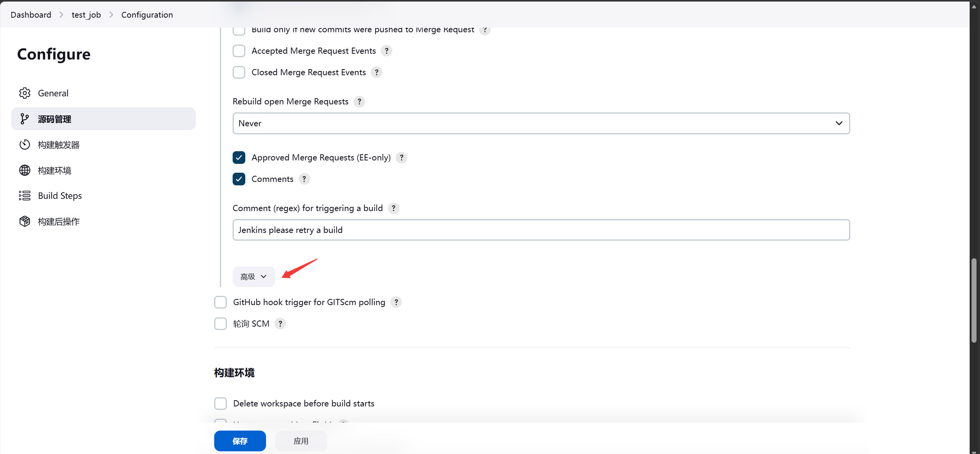The height and width of the screenshot is (454, 980).
Task: Open help for Approved Merge Requests (EE-only)
Action: [402, 158]
